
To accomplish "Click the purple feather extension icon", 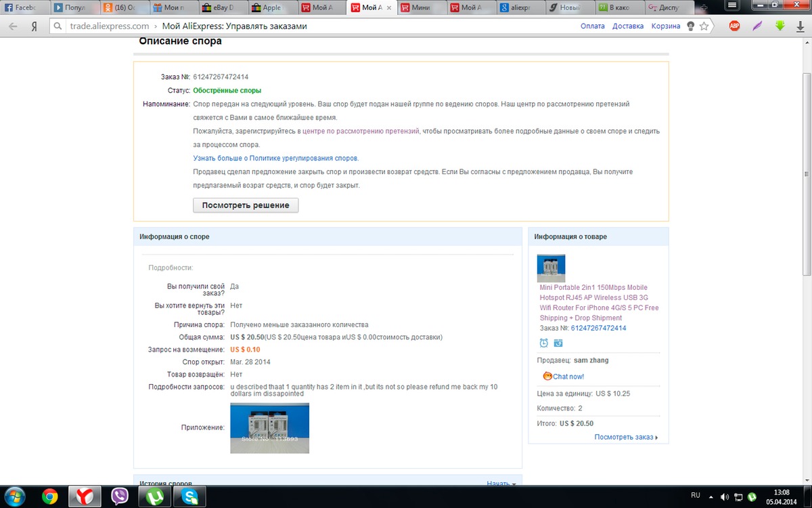I will coord(757,26).
